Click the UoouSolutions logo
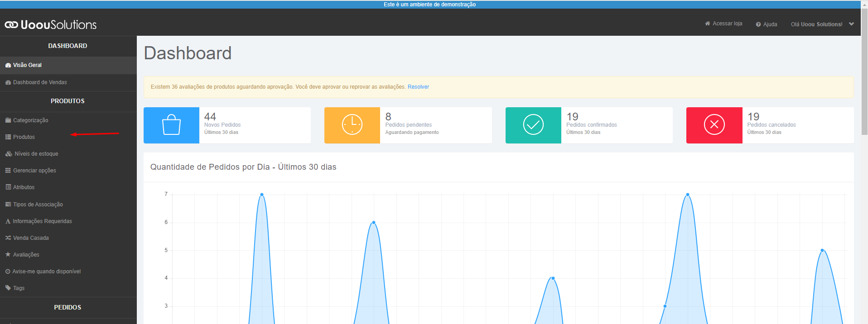The width and height of the screenshot is (868, 324). pyautogui.click(x=51, y=25)
